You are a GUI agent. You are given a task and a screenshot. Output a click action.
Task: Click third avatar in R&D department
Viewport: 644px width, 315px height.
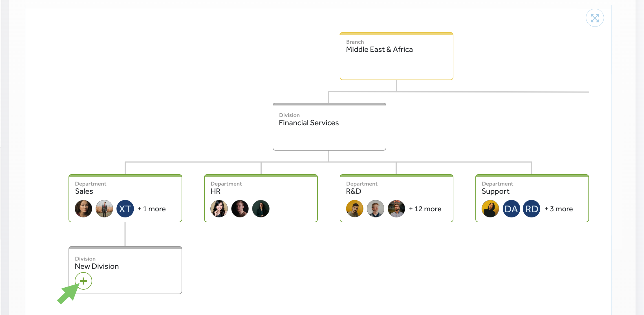click(x=396, y=209)
